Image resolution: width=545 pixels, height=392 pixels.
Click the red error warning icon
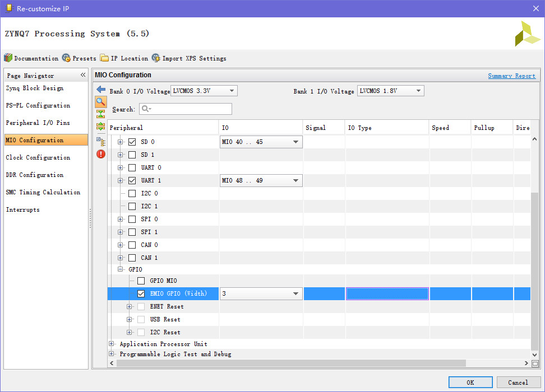(101, 154)
